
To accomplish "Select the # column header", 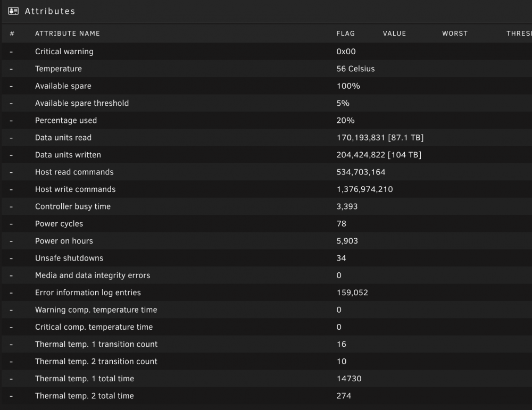I will [12, 33].
